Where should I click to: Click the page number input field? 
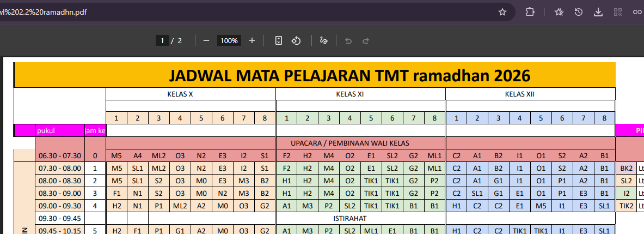coord(162,40)
